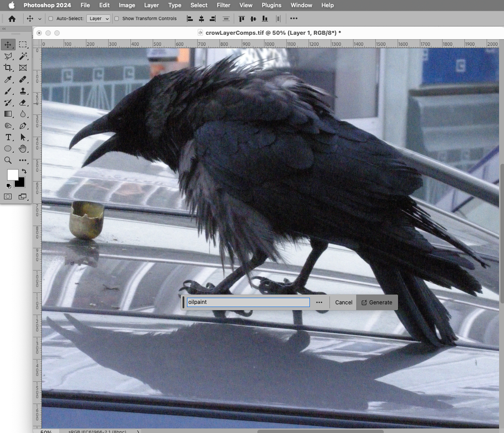The width and height of the screenshot is (504, 433).
Task: Enable the Auto-Select checkbox
Action: click(x=51, y=19)
